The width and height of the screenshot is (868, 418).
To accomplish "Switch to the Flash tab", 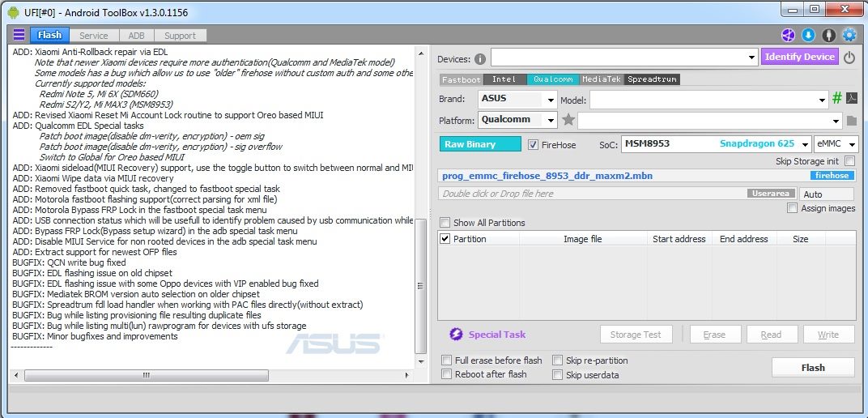I will pyautogui.click(x=50, y=35).
